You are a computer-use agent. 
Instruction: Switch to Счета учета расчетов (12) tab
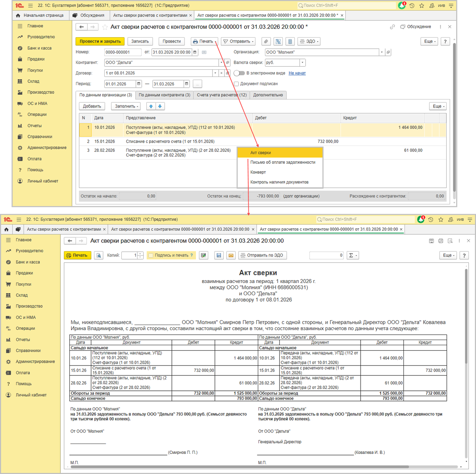coord(222,95)
